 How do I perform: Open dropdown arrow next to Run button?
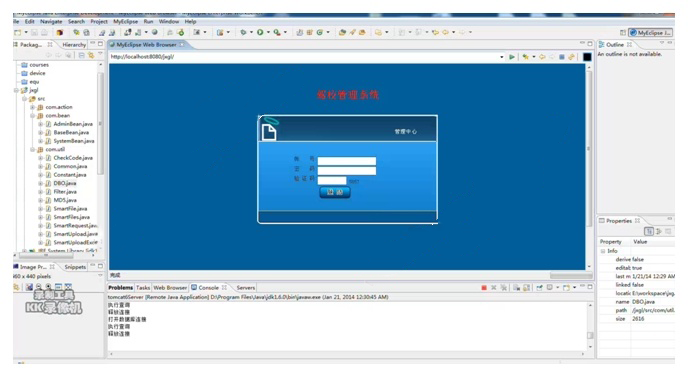click(x=268, y=32)
